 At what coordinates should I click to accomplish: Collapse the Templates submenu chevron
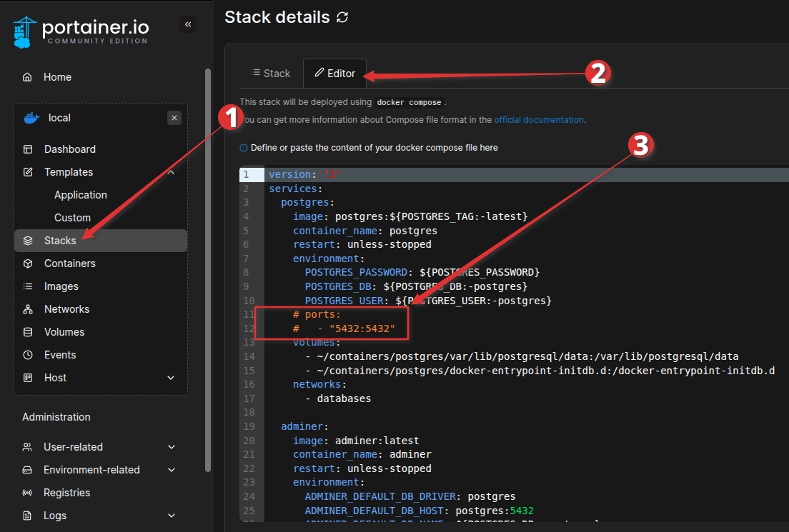pyautogui.click(x=171, y=172)
